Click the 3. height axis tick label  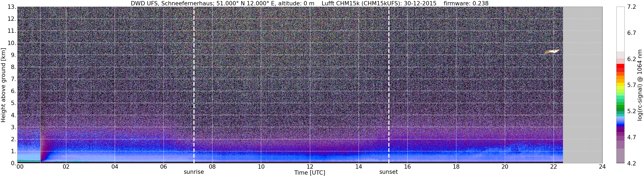tap(13, 127)
